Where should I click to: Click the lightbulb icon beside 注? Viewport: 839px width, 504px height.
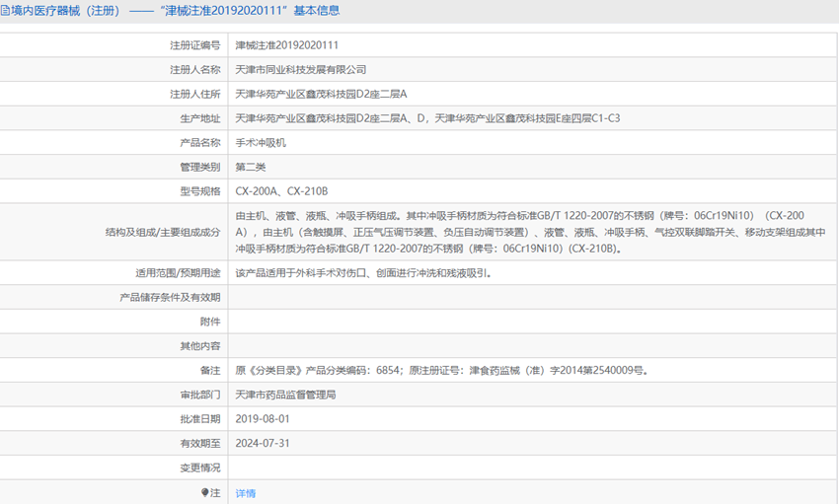(205, 492)
